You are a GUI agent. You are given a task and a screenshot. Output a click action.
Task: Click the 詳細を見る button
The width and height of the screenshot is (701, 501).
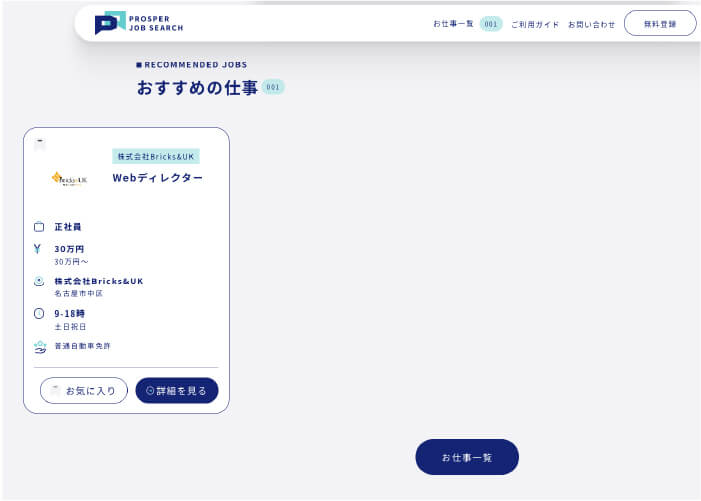(x=177, y=391)
